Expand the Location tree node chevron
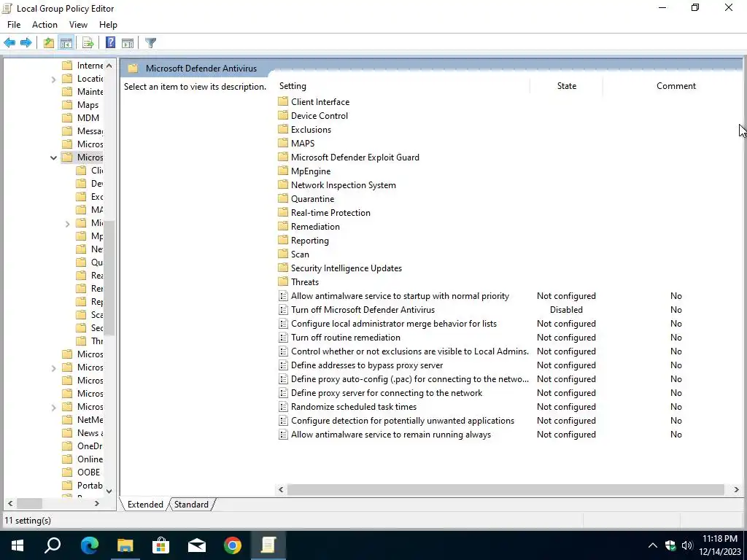The width and height of the screenshot is (747, 560). 53,79
